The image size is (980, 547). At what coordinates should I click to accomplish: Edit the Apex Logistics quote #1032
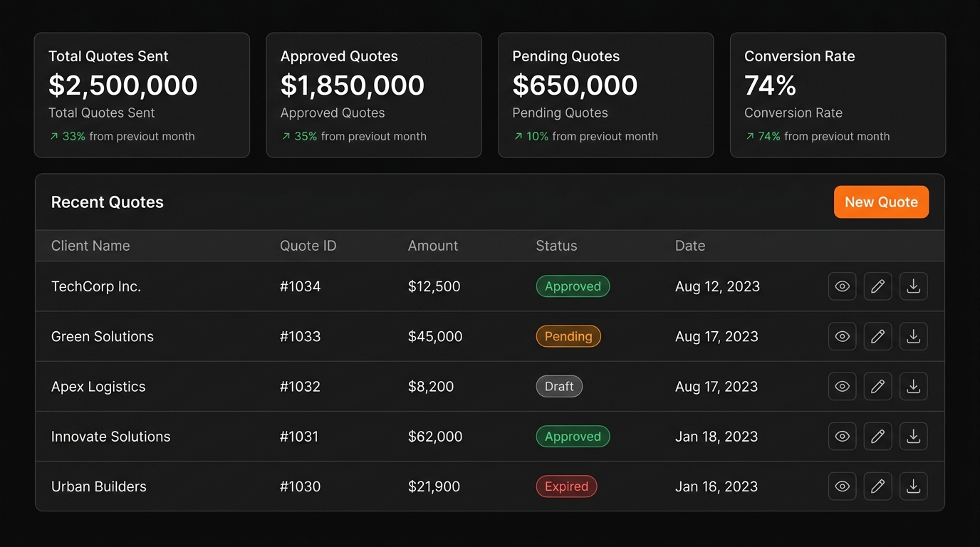coord(877,386)
